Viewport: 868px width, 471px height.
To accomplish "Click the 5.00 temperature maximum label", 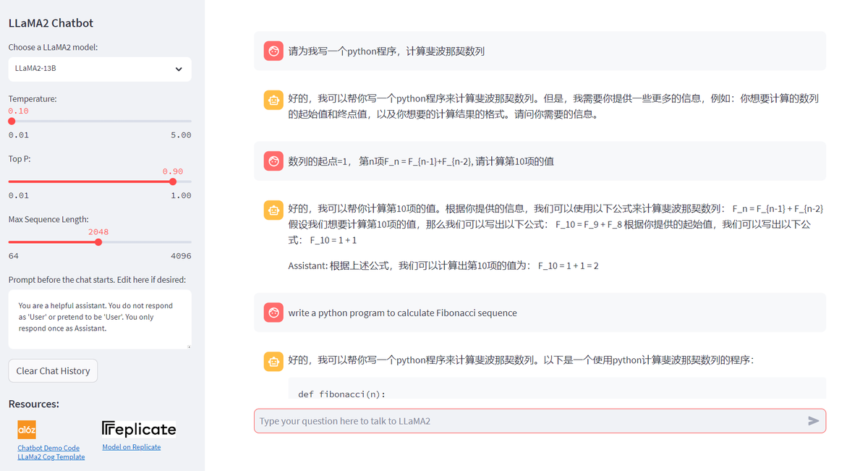I will coord(181,135).
